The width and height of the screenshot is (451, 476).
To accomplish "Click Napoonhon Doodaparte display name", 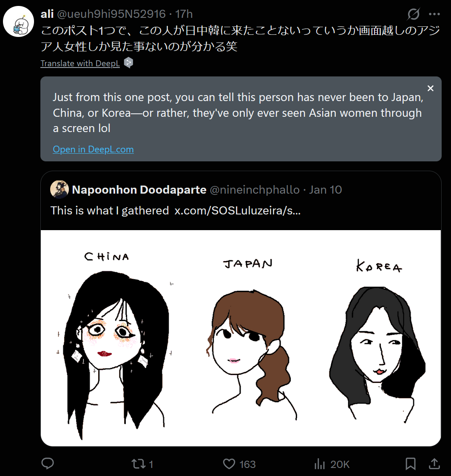I will pyautogui.click(x=139, y=189).
